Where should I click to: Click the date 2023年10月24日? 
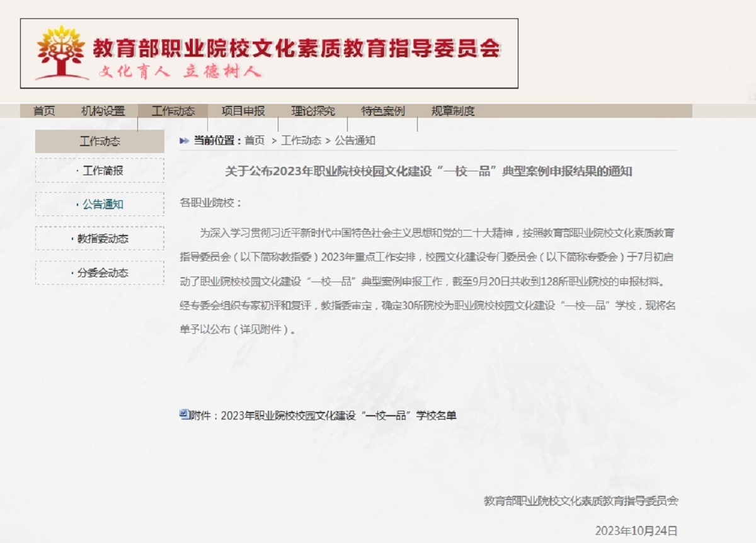(x=636, y=530)
